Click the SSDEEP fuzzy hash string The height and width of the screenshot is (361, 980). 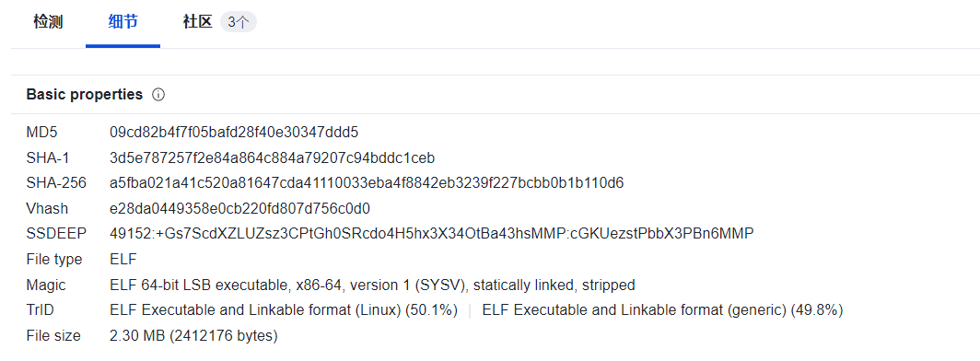tap(432, 234)
